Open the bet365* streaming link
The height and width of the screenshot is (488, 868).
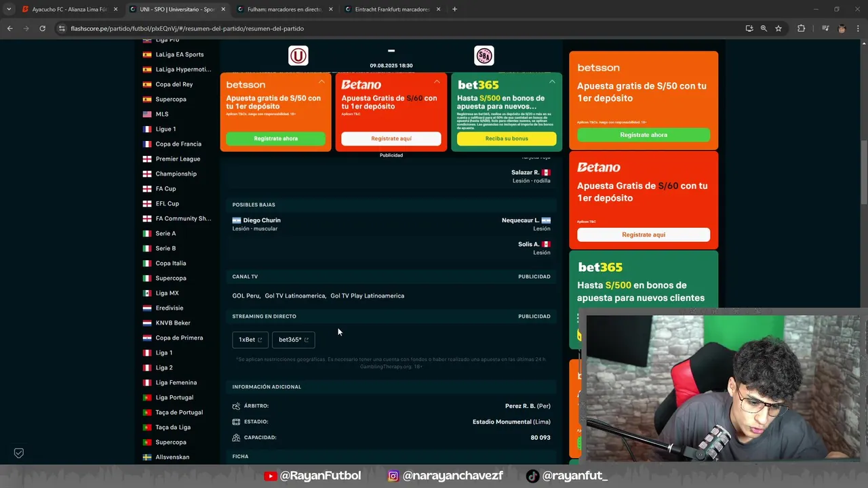[x=294, y=340]
